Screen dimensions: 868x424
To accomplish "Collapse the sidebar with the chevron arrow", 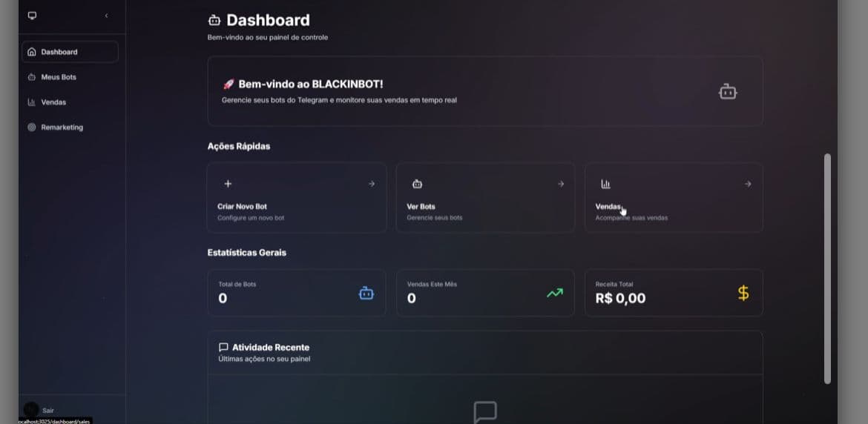I will coord(106,16).
